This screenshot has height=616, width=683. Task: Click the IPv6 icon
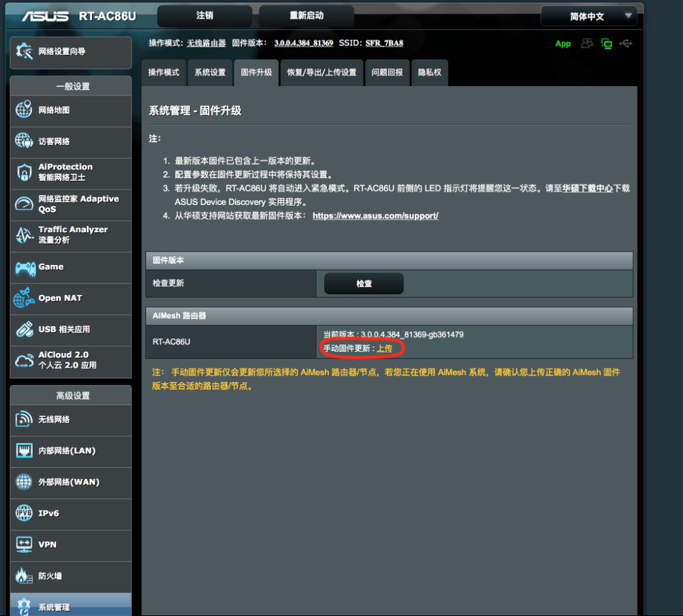click(24, 513)
